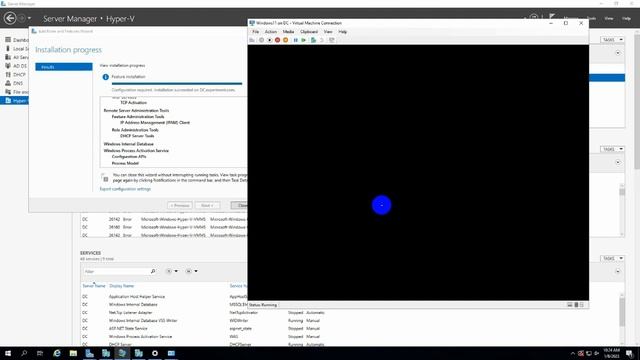Click Export configuration settings link
This screenshot has height=360, width=640.
tap(125, 189)
